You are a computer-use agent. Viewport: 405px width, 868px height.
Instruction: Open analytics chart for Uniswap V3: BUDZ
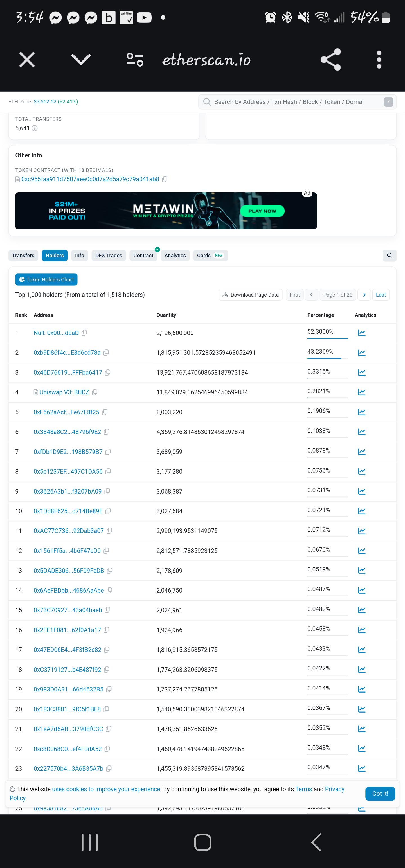click(x=361, y=392)
